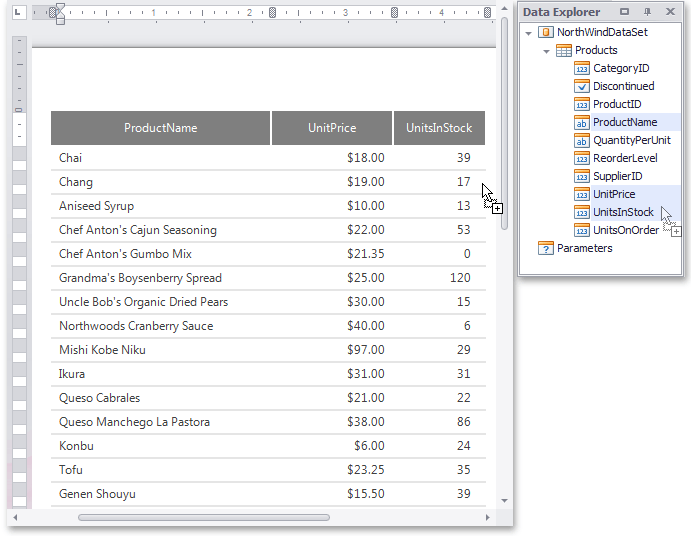
Task: Click the horizontal scrollbar left arrow
Action: point(15,517)
